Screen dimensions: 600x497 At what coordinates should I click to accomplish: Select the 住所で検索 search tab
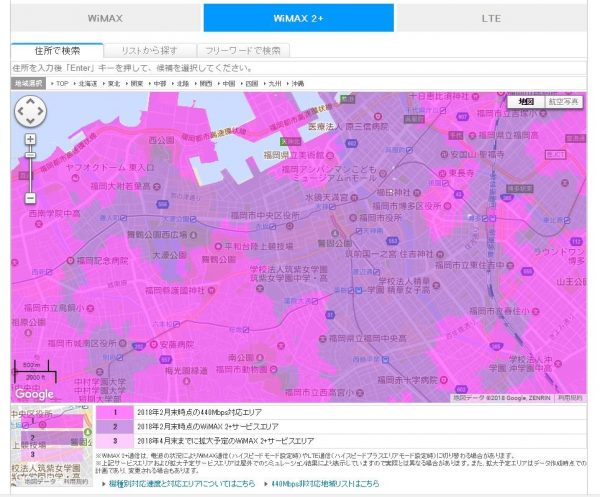[57, 51]
